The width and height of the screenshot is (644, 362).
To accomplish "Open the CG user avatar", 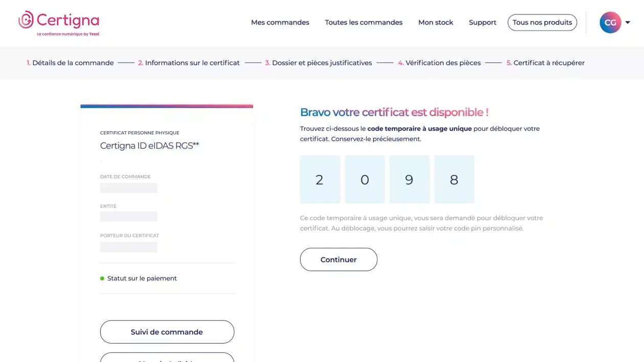I will 610,22.
